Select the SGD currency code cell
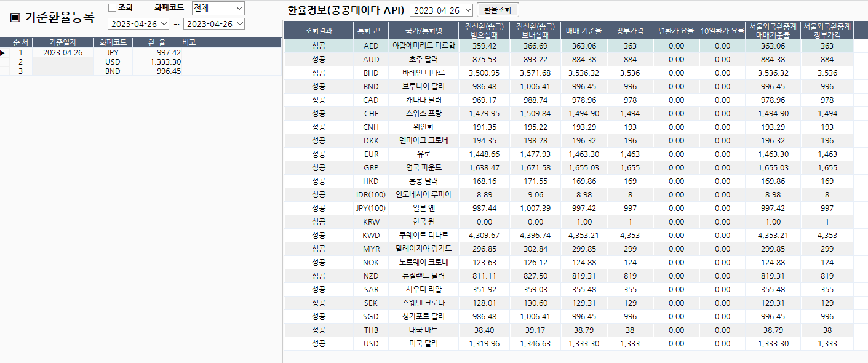 [371, 317]
